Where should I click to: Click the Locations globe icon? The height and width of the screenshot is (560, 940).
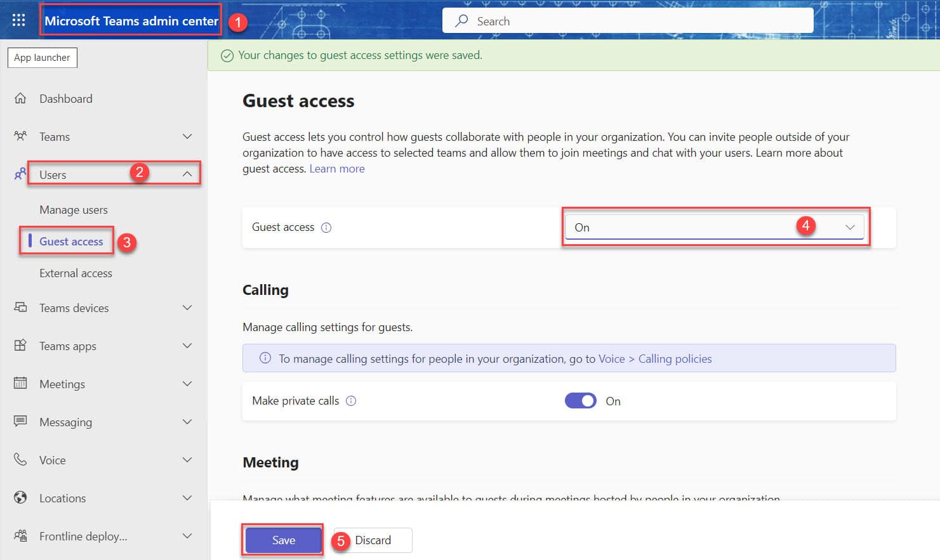[20, 497]
